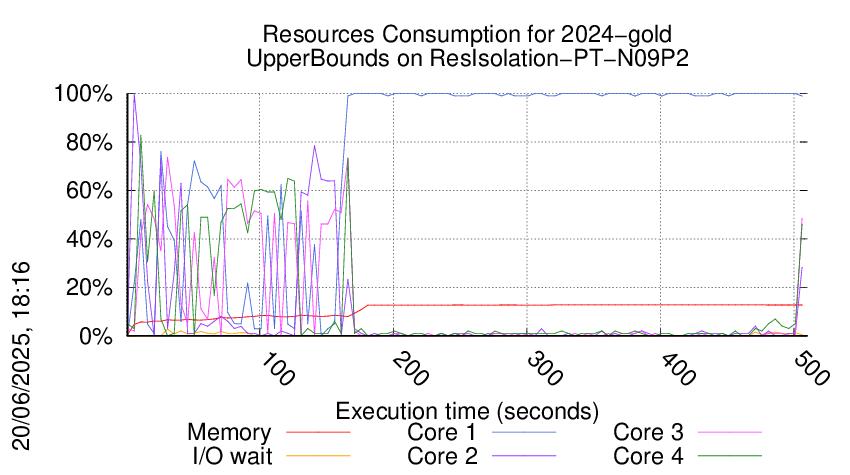The image size is (850, 475).
Task: Click the 20% y-axis label
Action: click(89, 287)
